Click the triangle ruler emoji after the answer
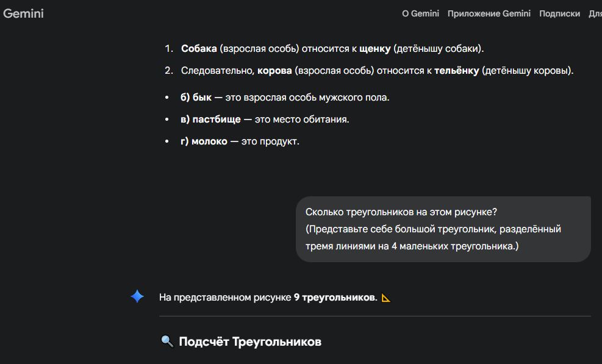Image resolution: width=602 pixels, height=364 pixels. (385, 298)
